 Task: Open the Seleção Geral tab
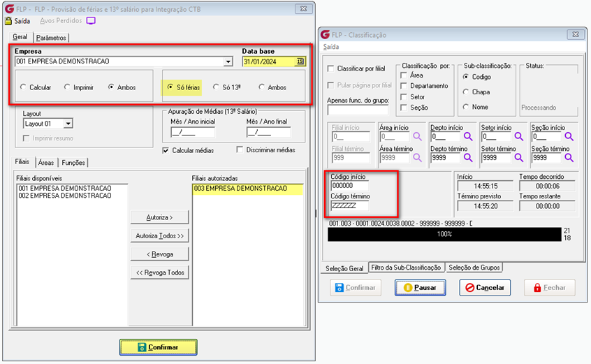[x=344, y=268]
